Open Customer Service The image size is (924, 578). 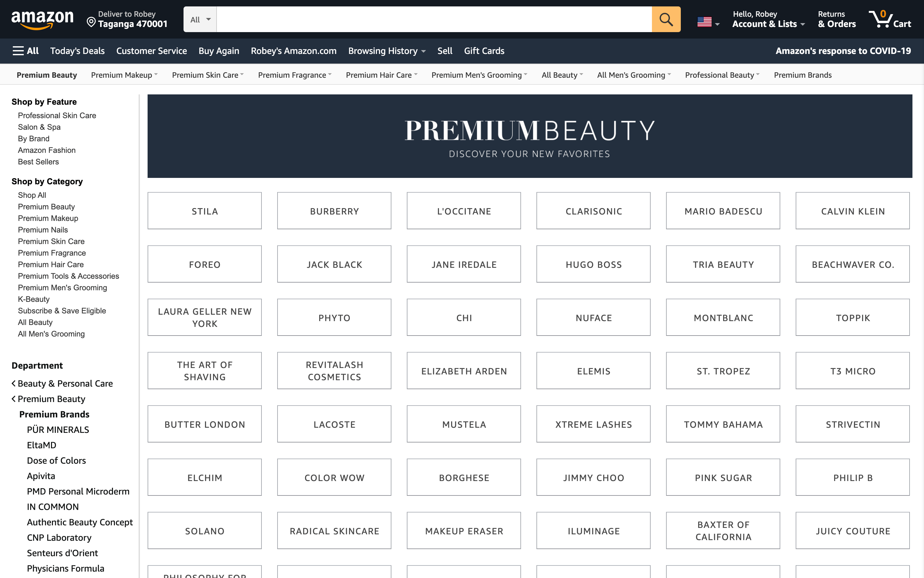pos(151,51)
